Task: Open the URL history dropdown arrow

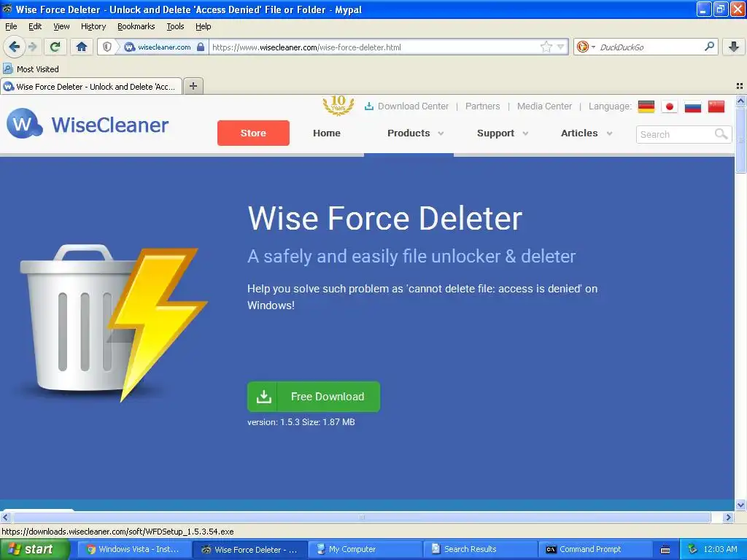Action: (x=561, y=47)
